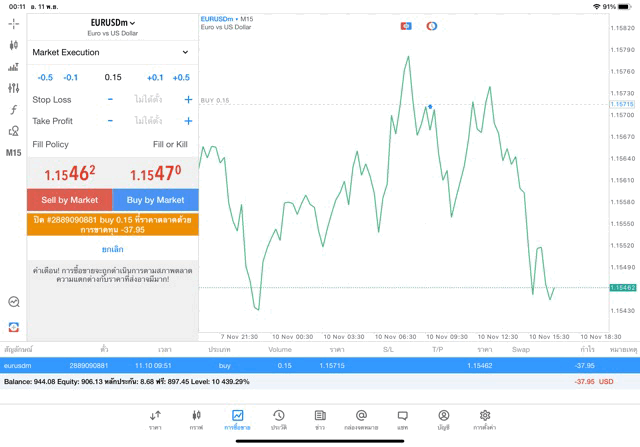
Task: Open chart settings sliders icon
Action: 13,88
